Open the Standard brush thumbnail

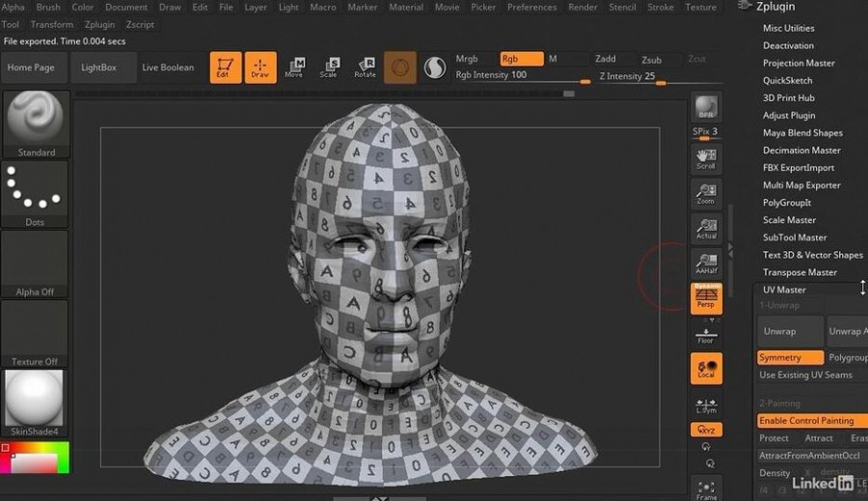[36, 125]
